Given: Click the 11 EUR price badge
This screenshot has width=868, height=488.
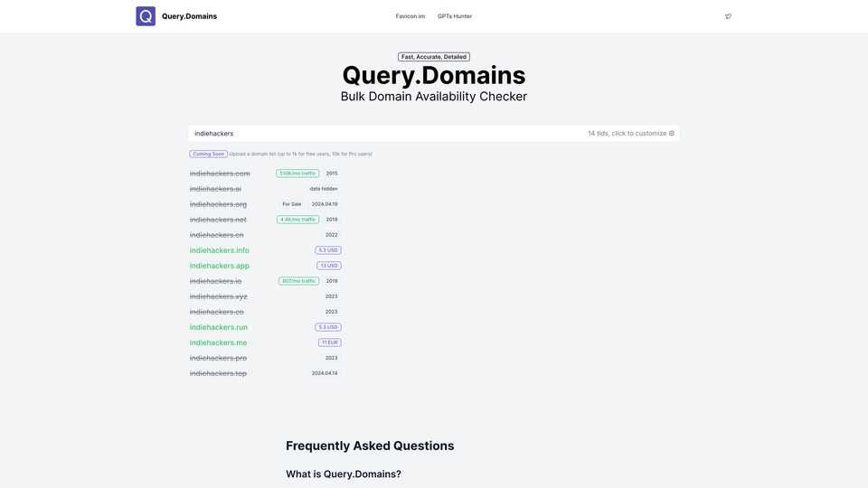Looking at the screenshot, I should pos(329,343).
